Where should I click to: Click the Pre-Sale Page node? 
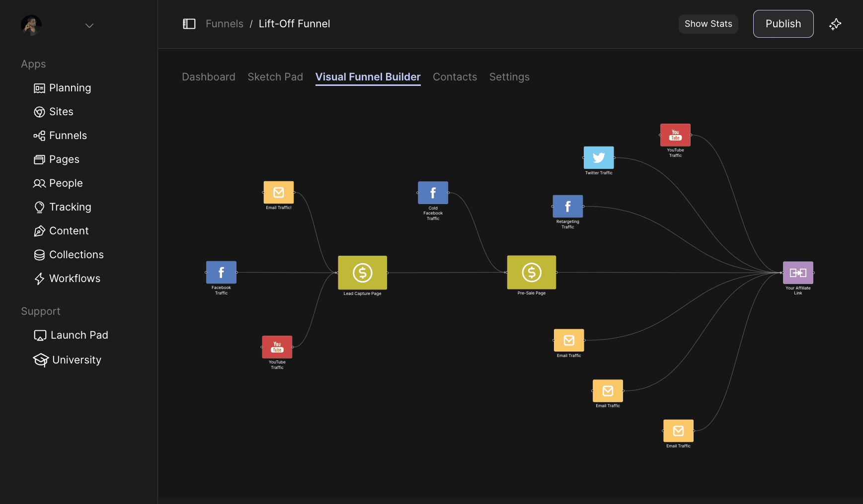[x=531, y=273]
